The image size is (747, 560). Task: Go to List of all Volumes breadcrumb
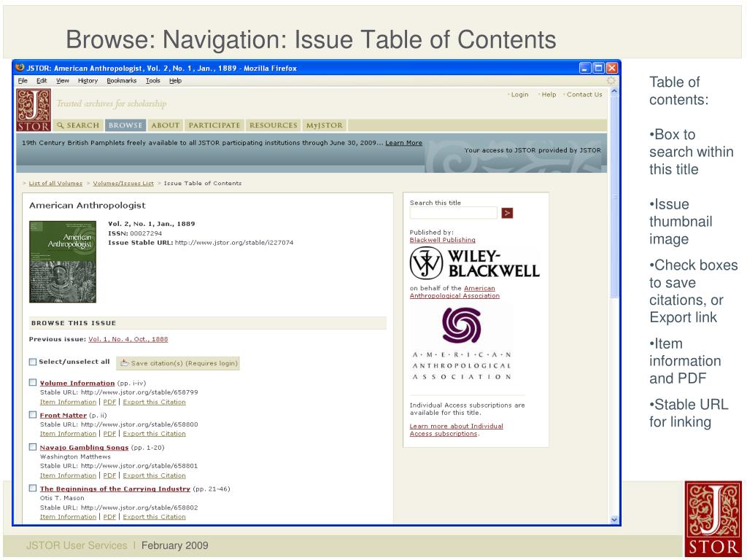coord(55,183)
